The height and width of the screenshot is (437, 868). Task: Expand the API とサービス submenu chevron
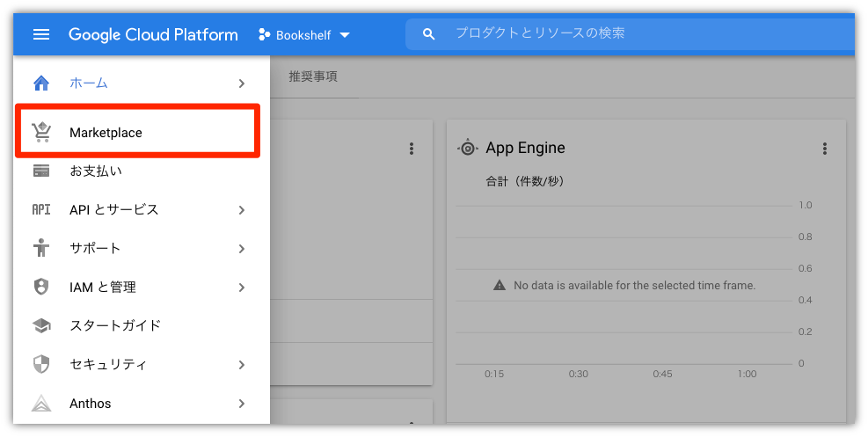pos(241,209)
